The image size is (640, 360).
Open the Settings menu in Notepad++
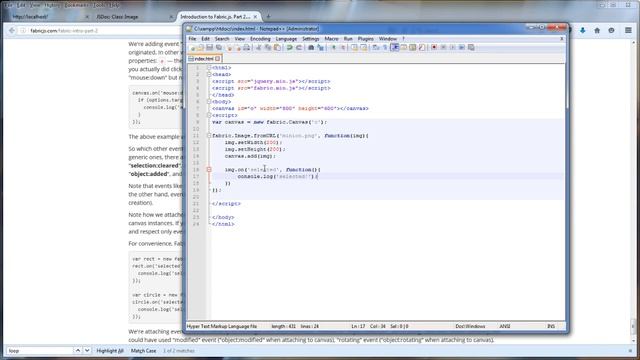[x=311, y=39]
